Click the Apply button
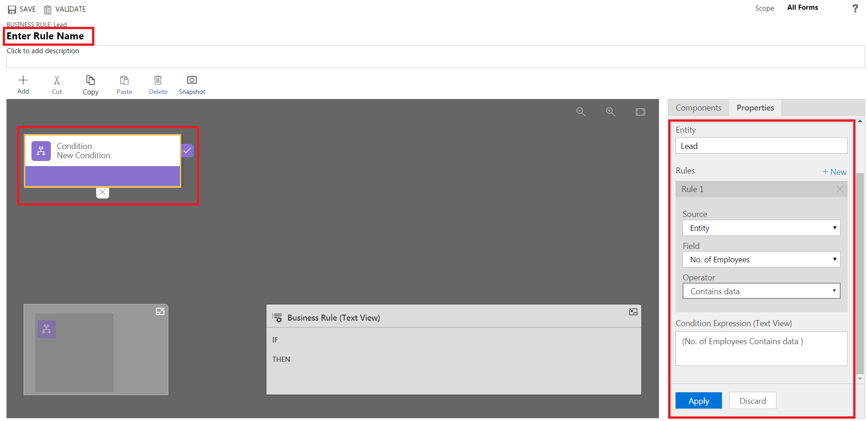Screen dimensions: 868x421 [698, 401]
